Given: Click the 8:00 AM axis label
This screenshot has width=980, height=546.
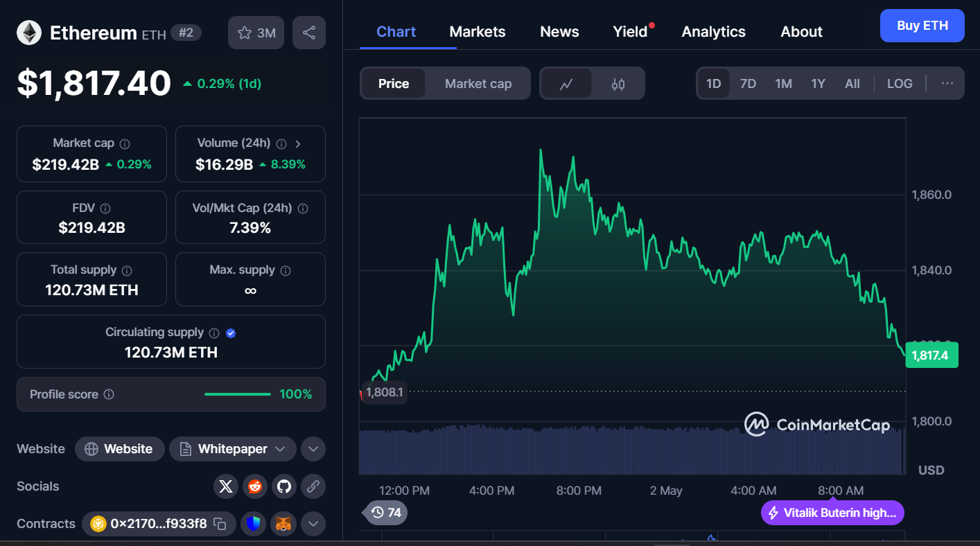Looking at the screenshot, I should (841, 491).
